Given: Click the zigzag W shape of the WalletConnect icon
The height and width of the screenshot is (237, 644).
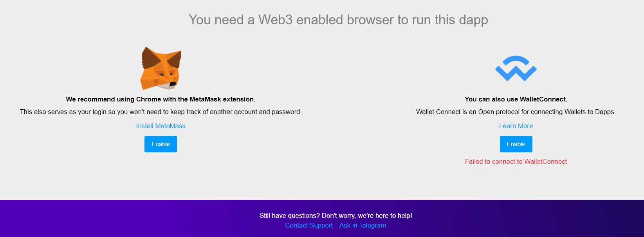Looking at the screenshot, I should (516, 74).
